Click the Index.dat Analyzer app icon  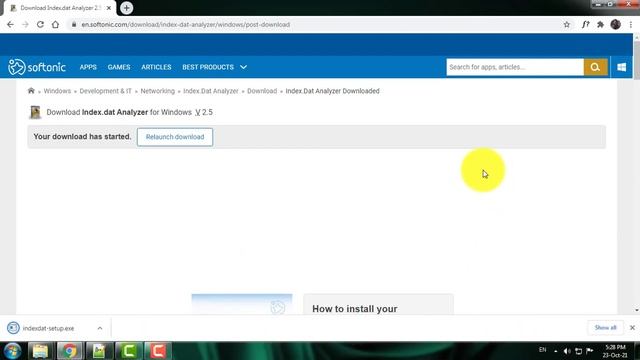pos(35,112)
